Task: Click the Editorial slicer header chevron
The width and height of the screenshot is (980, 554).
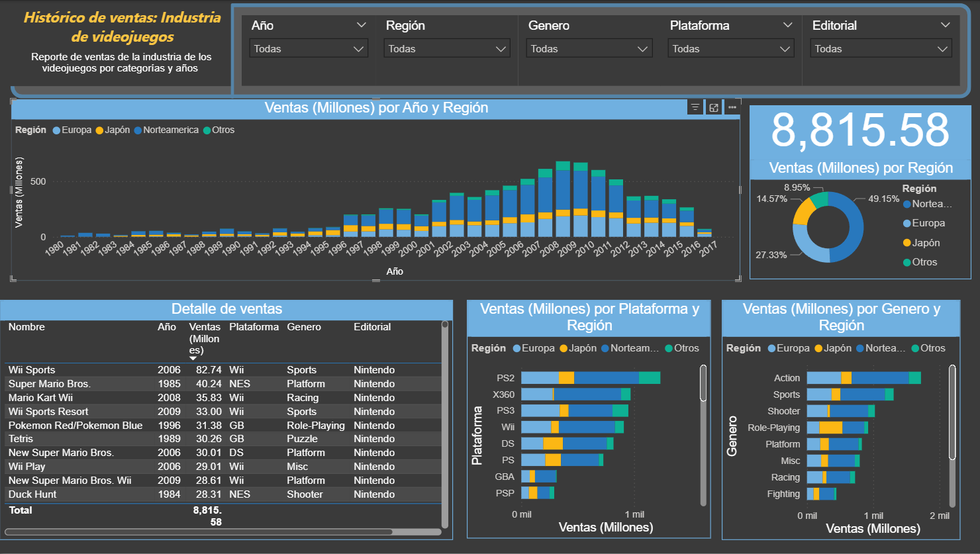Action: pos(945,25)
